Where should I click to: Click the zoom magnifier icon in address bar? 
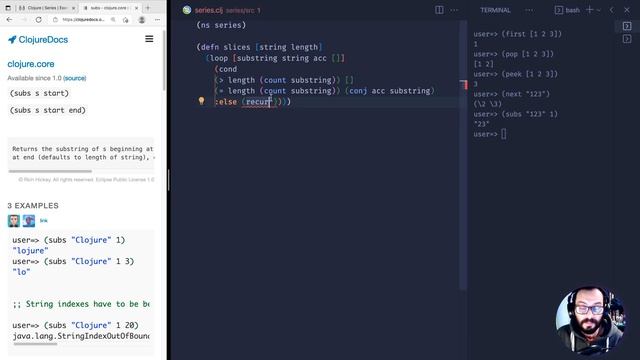pos(113,20)
